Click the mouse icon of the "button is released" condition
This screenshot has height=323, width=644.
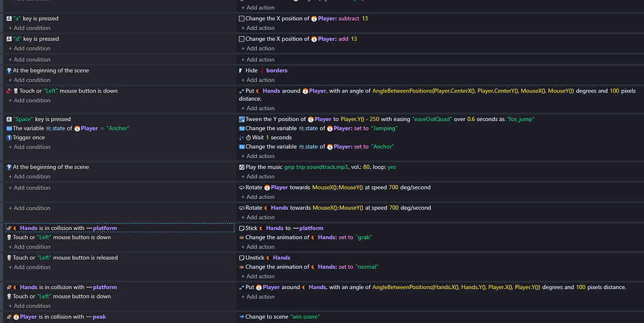coord(9,258)
